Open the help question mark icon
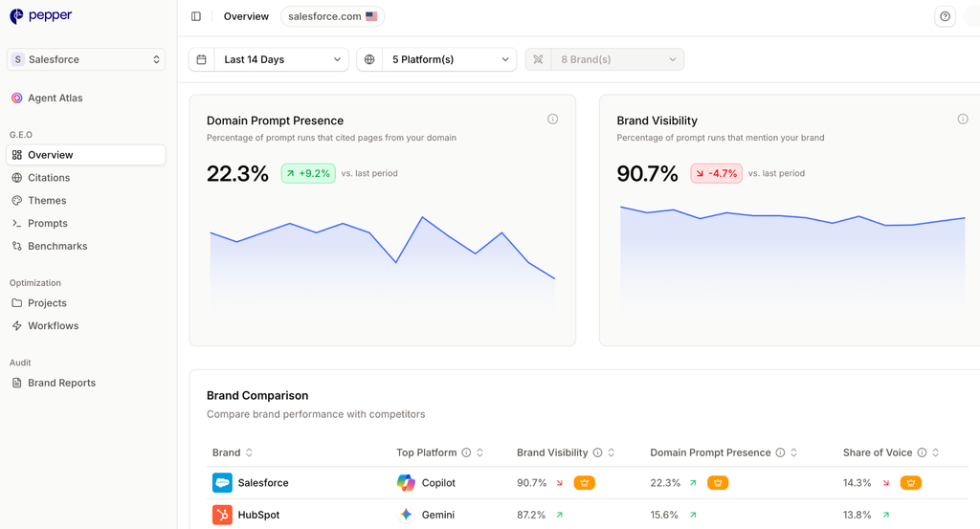This screenshot has height=529, width=980. tap(945, 16)
